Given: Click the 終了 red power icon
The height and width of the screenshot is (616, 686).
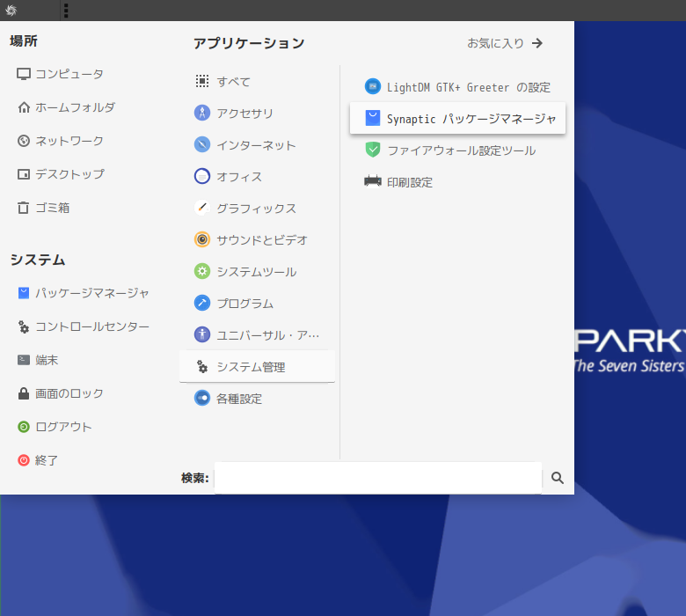Looking at the screenshot, I should point(24,460).
